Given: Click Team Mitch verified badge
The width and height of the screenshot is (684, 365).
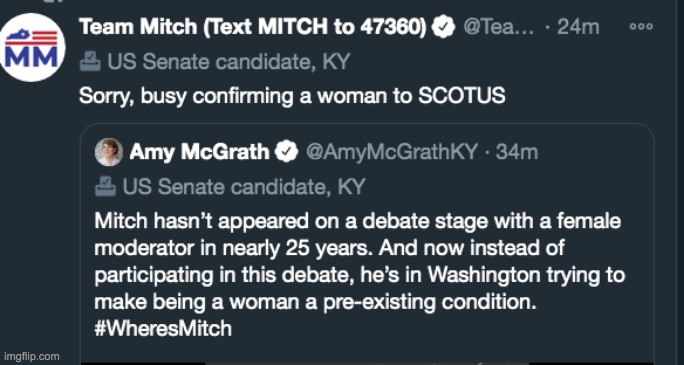Looking at the screenshot, I should click(x=444, y=27).
